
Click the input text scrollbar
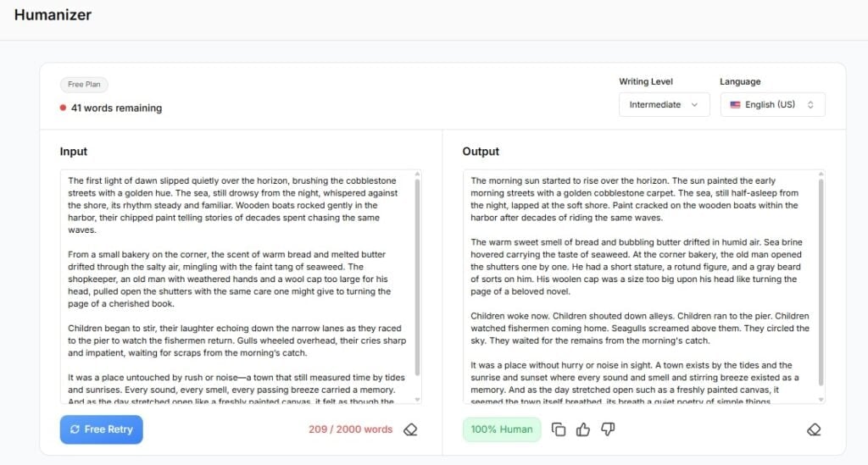coord(417,280)
